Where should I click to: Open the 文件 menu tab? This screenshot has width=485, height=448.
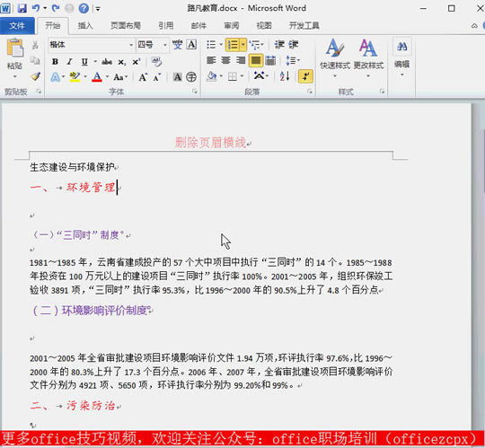17,25
